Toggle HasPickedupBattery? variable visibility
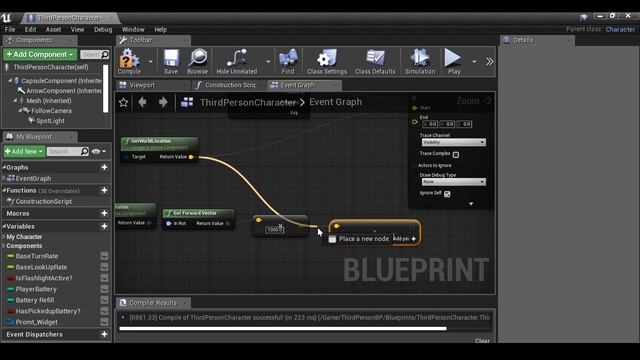This screenshot has height=360, width=640. (104, 311)
